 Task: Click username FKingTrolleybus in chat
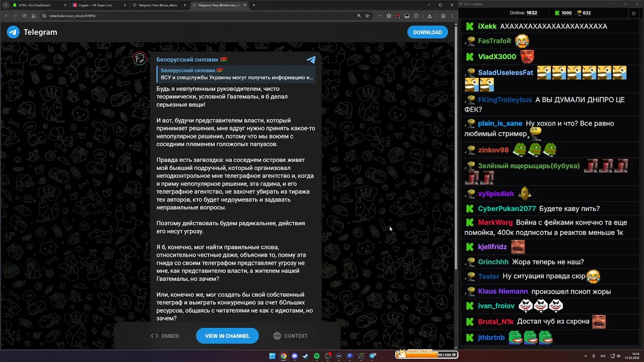(505, 100)
